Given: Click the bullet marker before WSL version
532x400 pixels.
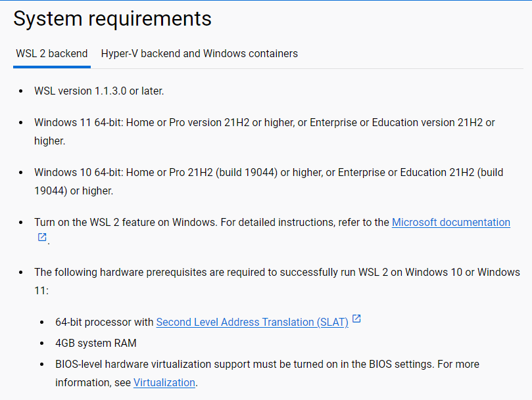Looking at the screenshot, I should coord(21,91).
